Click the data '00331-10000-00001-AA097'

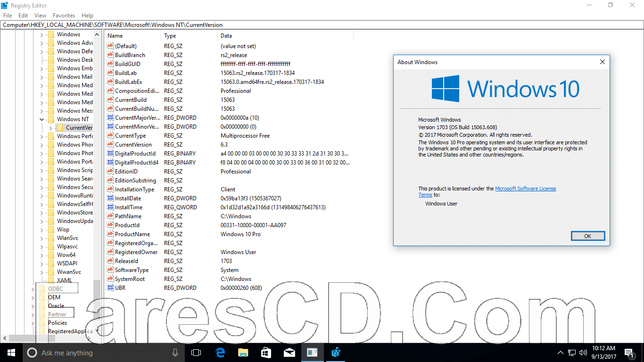253,225
